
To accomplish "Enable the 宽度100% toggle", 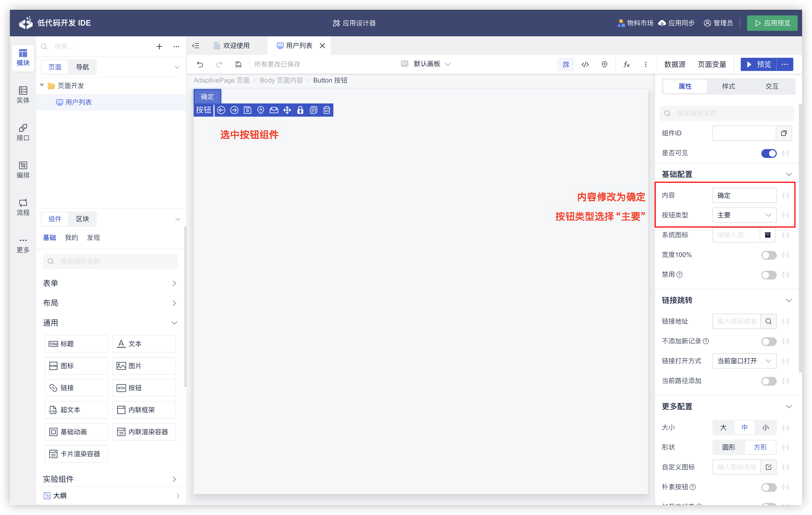I will [x=769, y=255].
